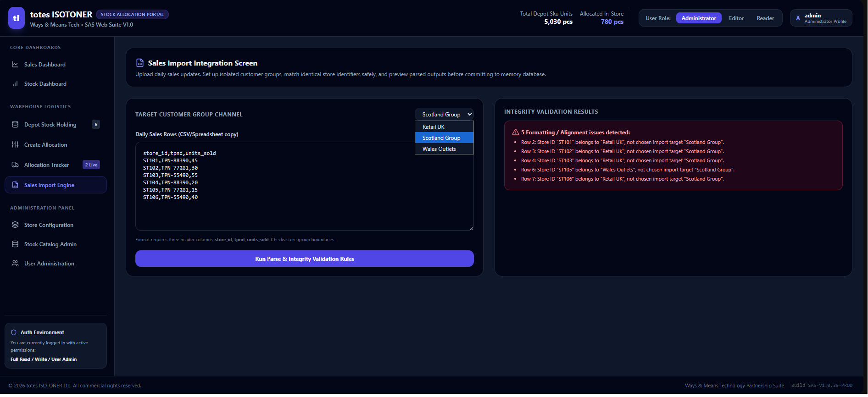868x397 pixels.
Task: Select Sales Import Engine menu item
Action: pos(56,185)
